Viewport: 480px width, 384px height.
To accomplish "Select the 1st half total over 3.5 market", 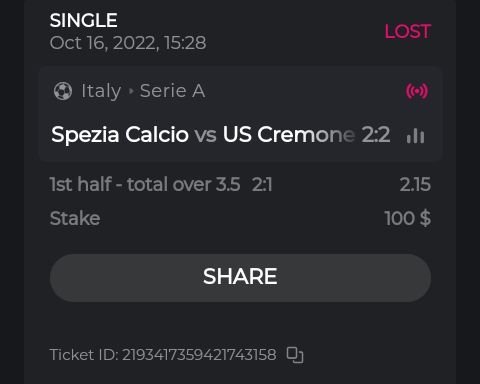I will point(145,184).
